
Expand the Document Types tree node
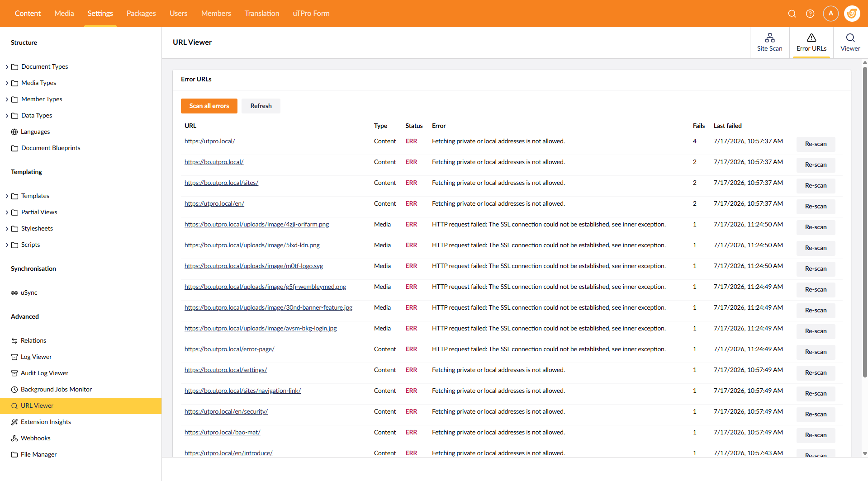point(7,67)
